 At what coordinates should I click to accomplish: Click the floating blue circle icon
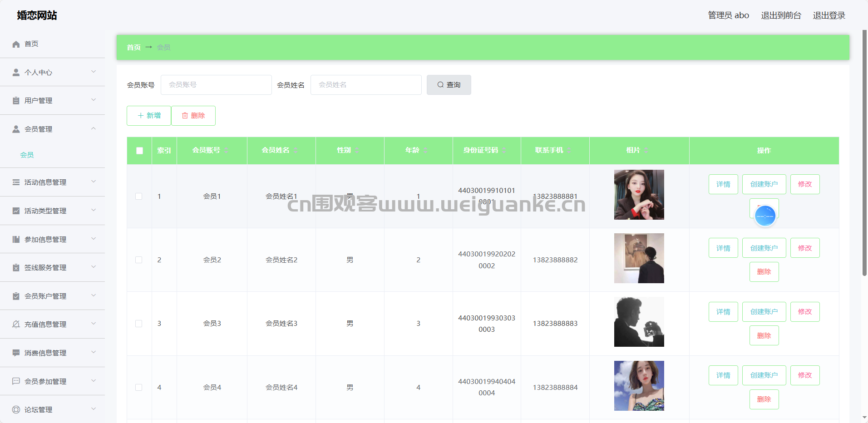pos(765,216)
